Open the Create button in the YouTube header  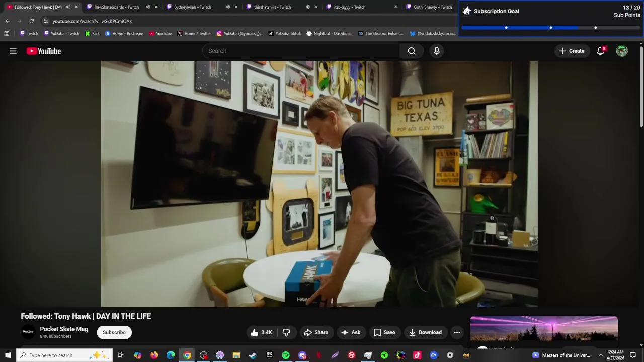[x=572, y=51]
